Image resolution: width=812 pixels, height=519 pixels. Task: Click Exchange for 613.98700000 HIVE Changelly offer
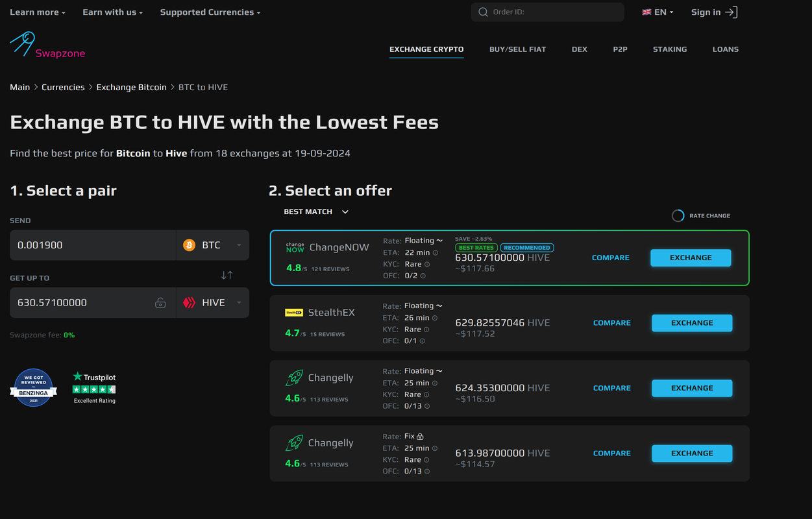click(x=692, y=453)
